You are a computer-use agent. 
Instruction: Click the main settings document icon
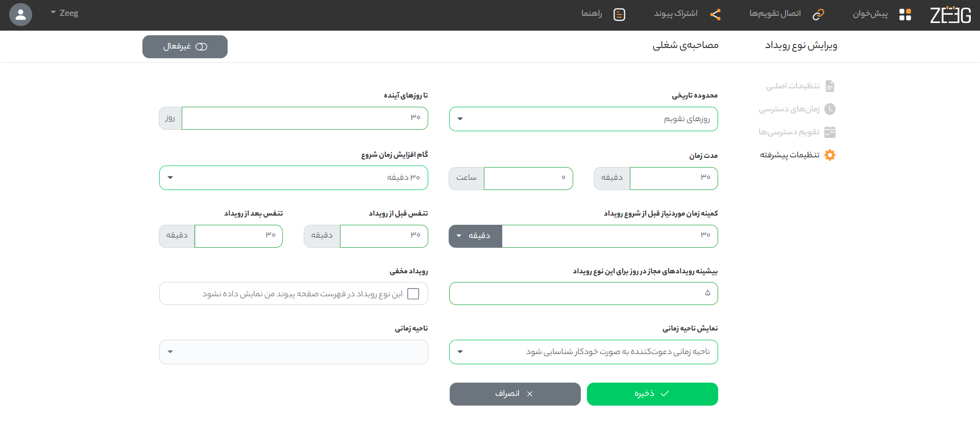pyautogui.click(x=830, y=86)
